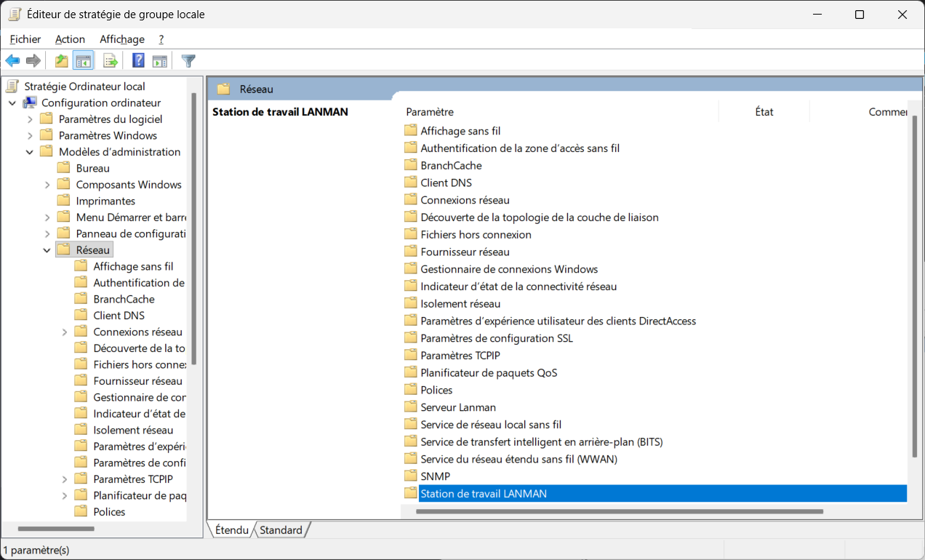925x560 pixels.
Task: Collapse Modèles d'administration node
Action: 30,152
